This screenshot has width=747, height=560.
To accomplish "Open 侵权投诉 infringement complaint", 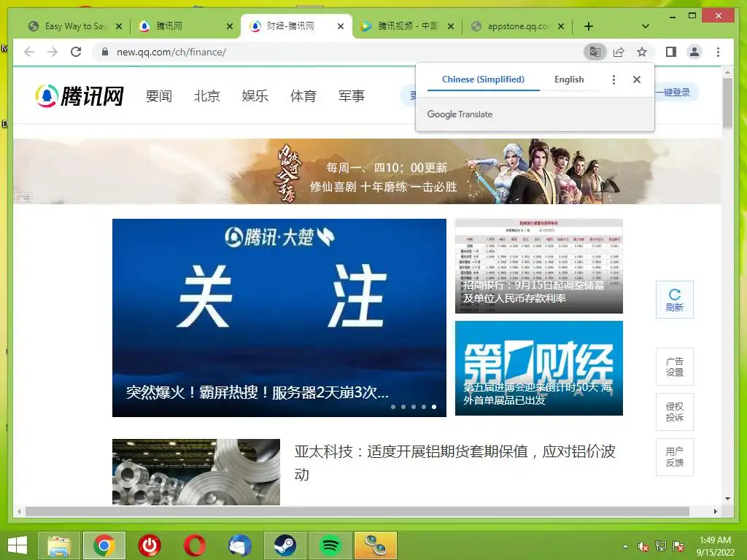I will coord(675,412).
